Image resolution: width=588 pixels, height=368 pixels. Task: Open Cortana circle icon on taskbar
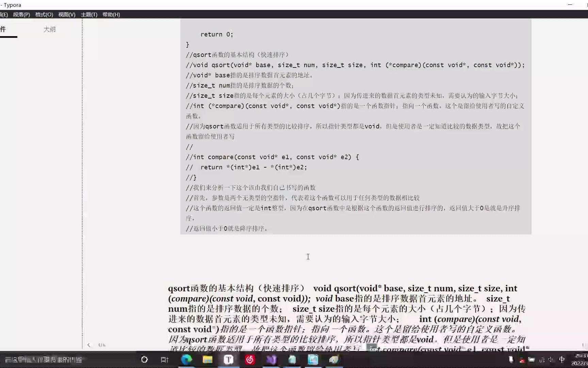click(144, 359)
